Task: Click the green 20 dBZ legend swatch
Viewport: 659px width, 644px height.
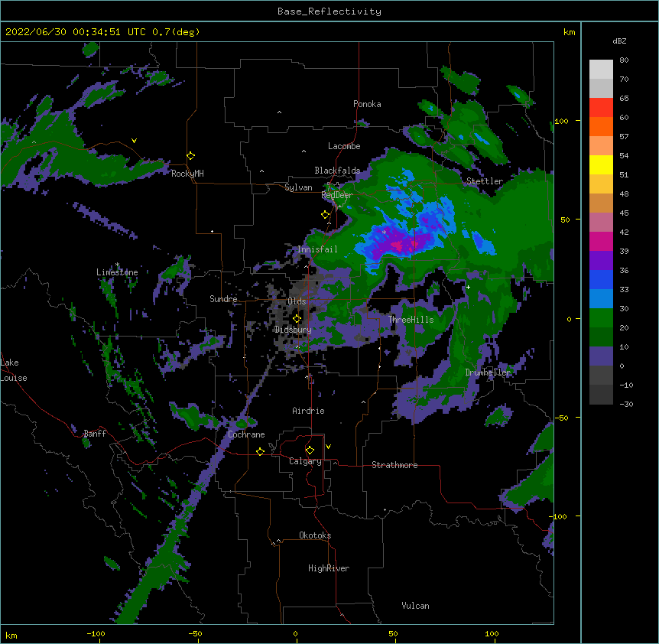Action: pos(601,317)
